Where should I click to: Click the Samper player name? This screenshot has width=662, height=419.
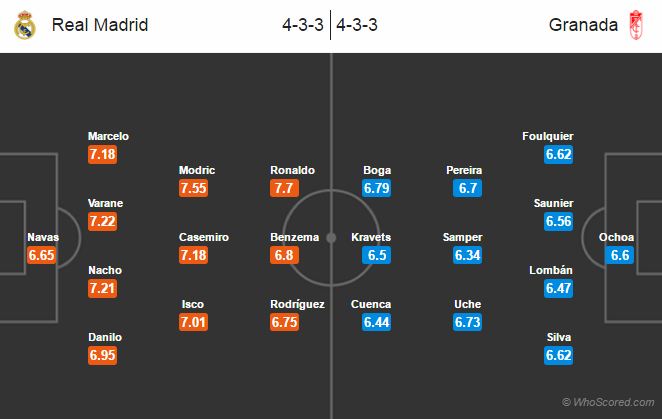pos(462,237)
